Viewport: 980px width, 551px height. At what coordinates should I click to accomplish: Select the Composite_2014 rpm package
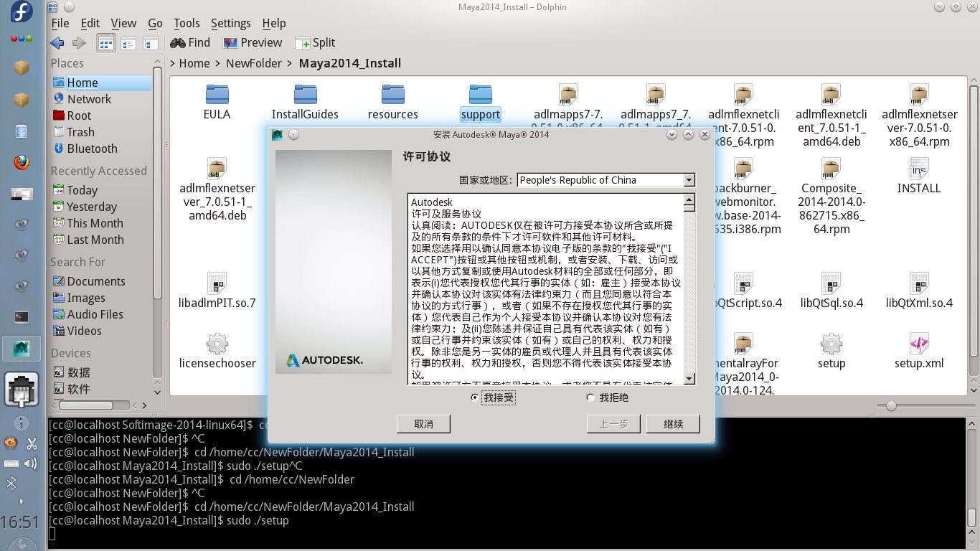point(831,196)
